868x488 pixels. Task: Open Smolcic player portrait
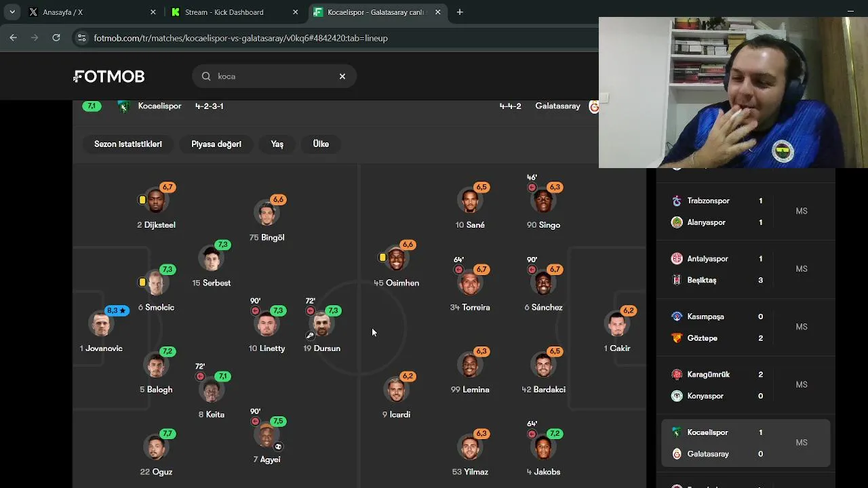point(156,284)
